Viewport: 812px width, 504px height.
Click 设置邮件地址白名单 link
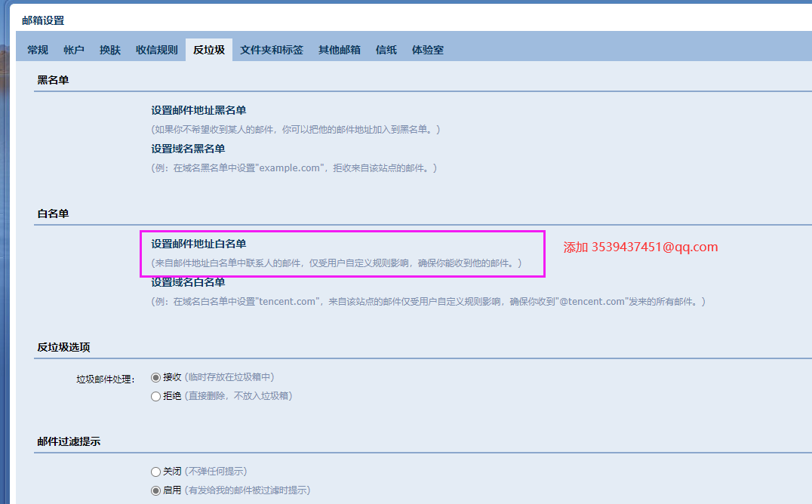(198, 244)
